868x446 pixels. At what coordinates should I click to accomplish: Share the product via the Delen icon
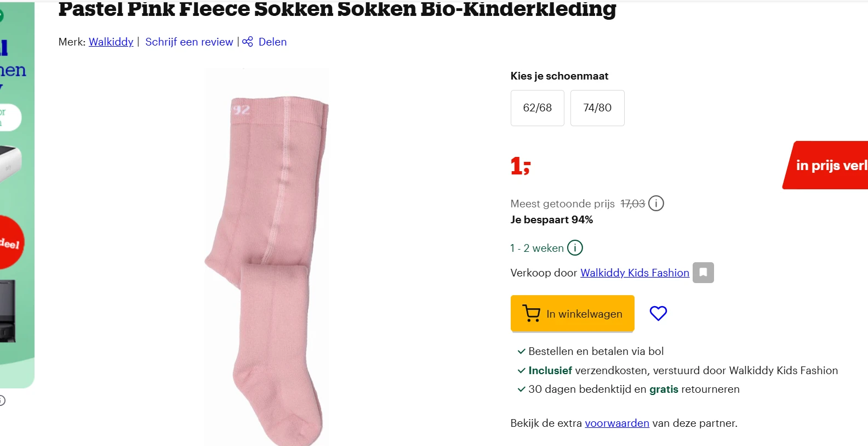coord(248,41)
